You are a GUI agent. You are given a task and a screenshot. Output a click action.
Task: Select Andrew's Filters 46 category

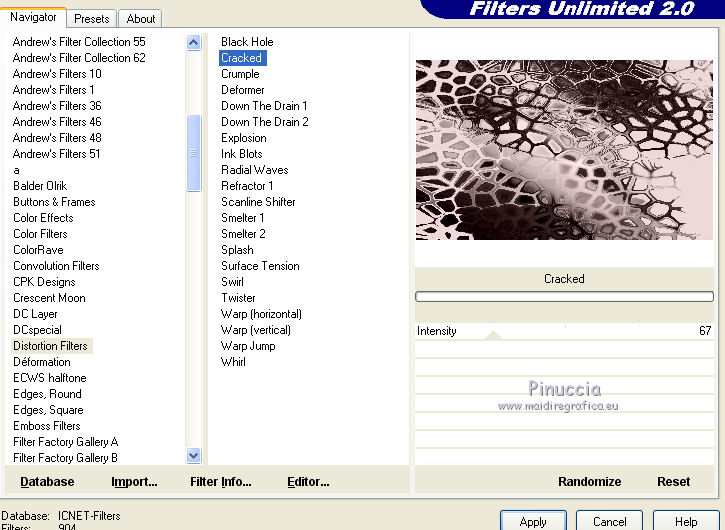tap(57, 122)
